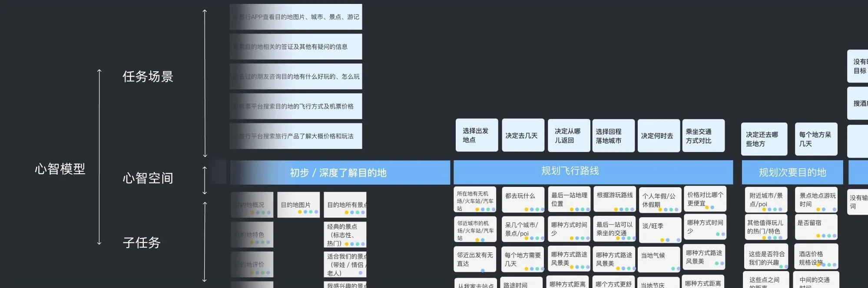Screen dimensions: 868x288
Task: Select the 子任务 level label
Action: coord(142,242)
